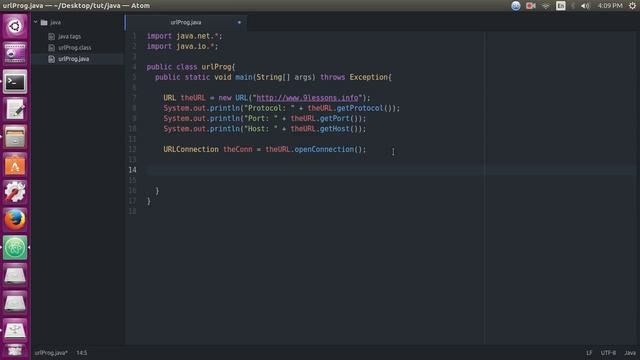
Task: Click "getHost" in the code
Action: coord(334,129)
